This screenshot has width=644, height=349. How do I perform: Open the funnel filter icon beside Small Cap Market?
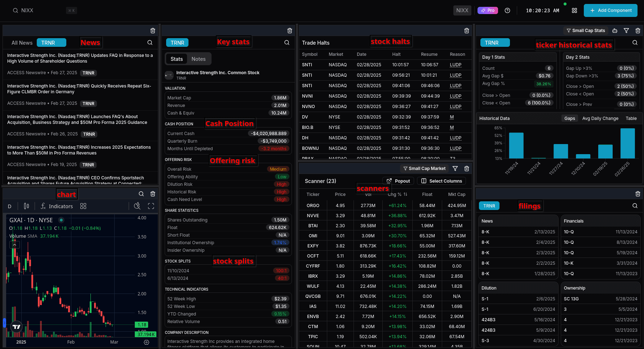click(x=455, y=169)
